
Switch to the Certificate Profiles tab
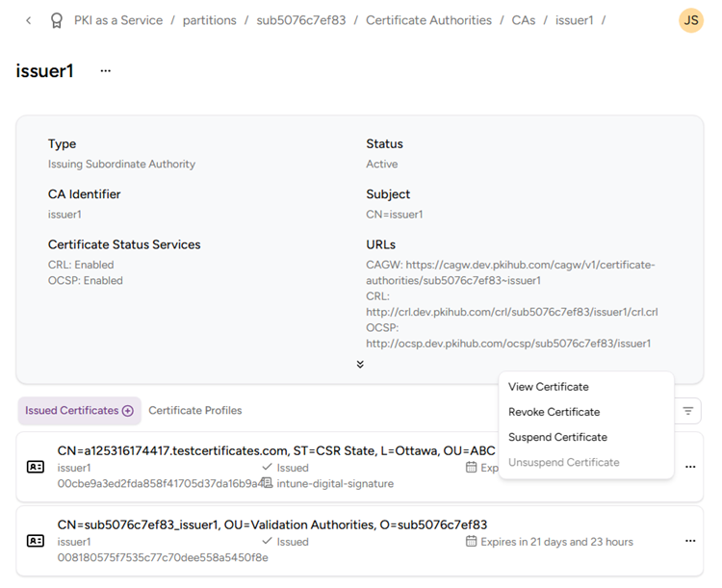194,411
